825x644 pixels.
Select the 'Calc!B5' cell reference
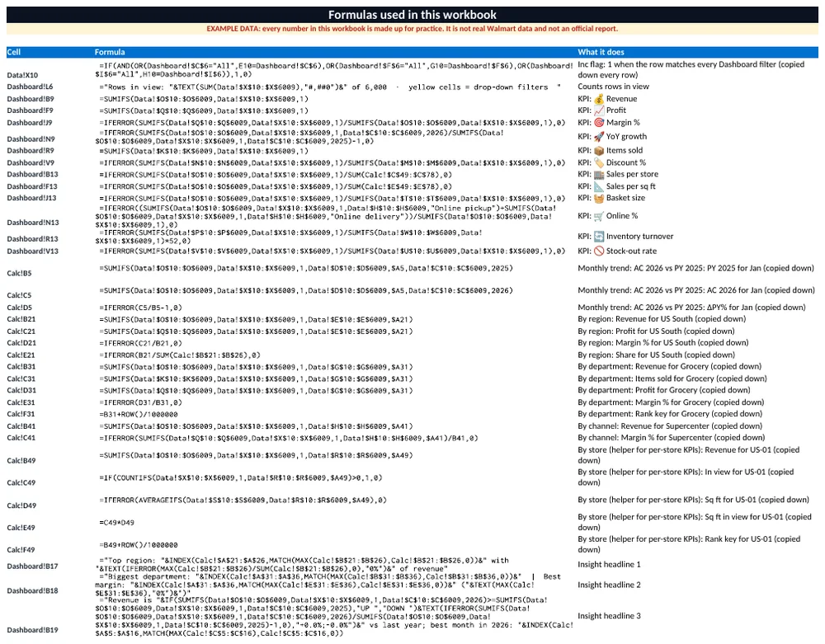[x=20, y=274]
